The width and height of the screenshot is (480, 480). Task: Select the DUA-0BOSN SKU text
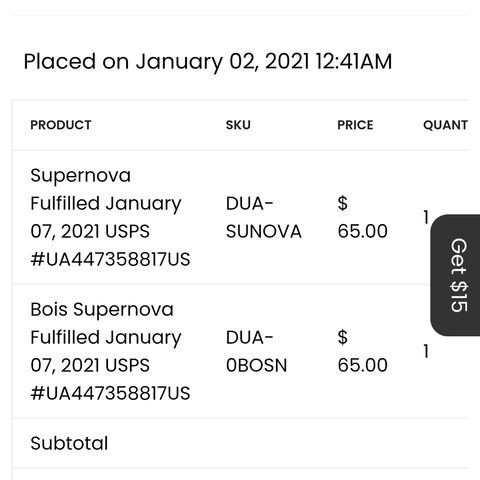tap(256, 351)
